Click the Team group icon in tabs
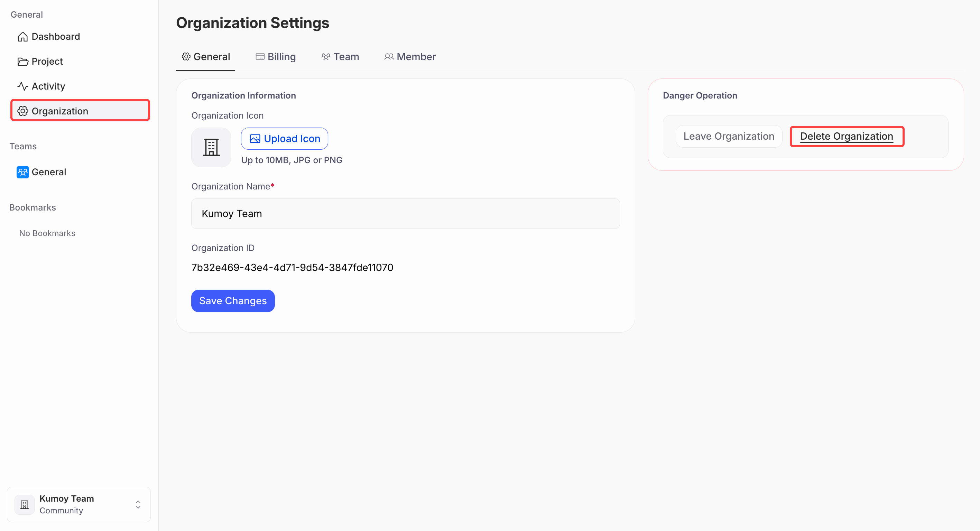Viewport: 980px width, 531px height. (326, 57)
